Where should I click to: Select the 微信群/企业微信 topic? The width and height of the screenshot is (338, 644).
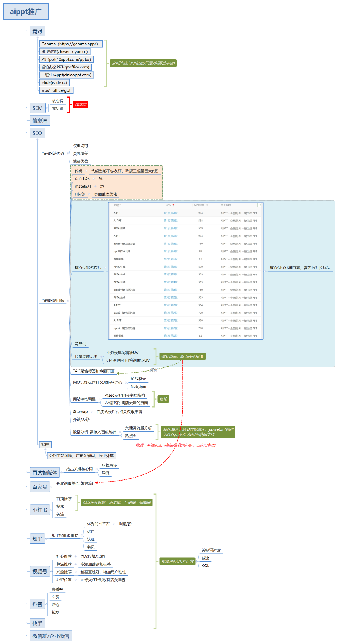(x=51, y=636)
